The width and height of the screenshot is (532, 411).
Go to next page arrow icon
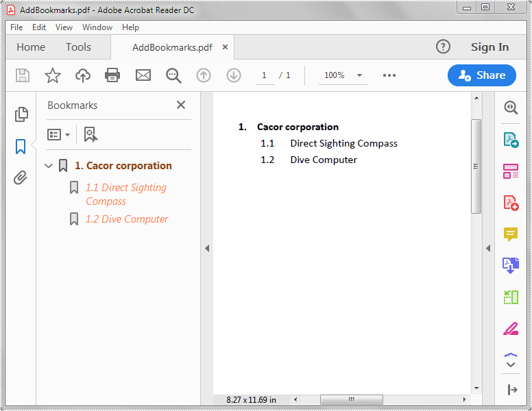coord(234,75)
